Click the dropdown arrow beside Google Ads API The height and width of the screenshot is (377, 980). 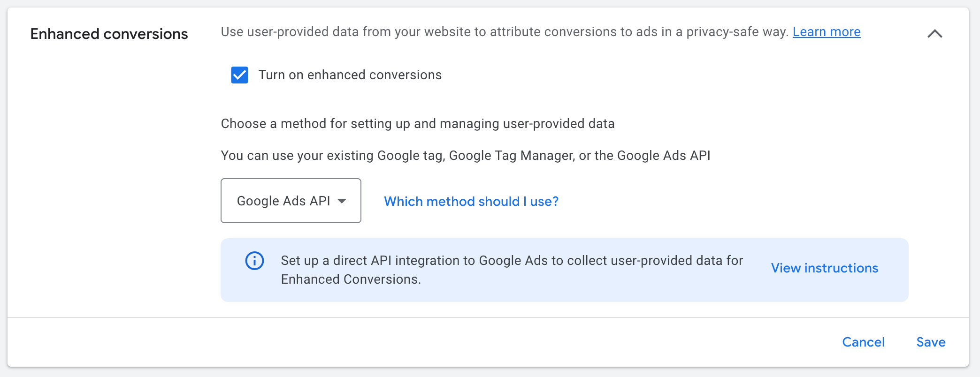point(342,201)
